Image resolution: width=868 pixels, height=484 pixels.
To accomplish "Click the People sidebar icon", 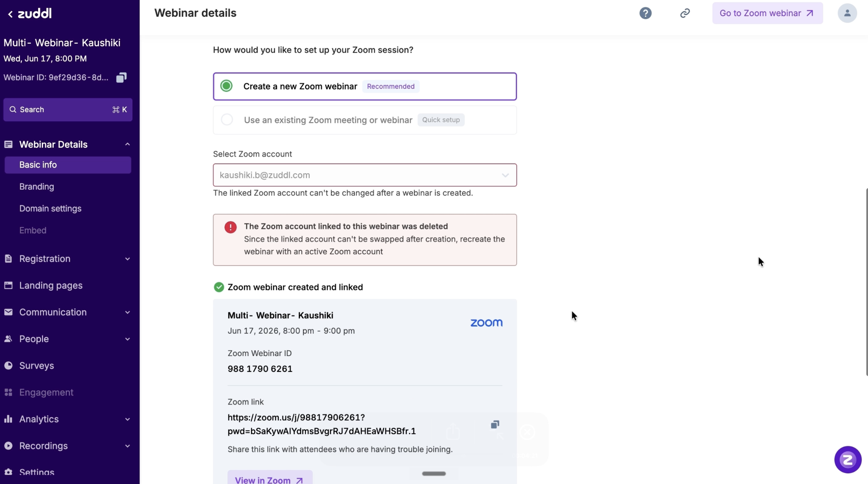I will [8, 339].
